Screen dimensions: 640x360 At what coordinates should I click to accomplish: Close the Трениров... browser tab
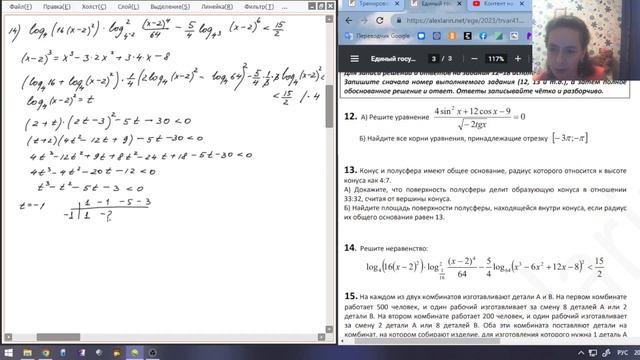tap(397, 4)
